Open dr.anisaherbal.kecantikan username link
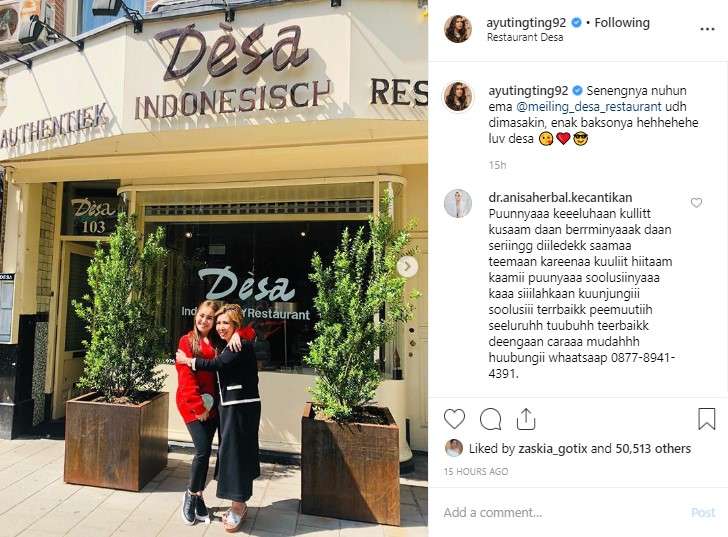The image size is (728, 537). click(560, 197)
